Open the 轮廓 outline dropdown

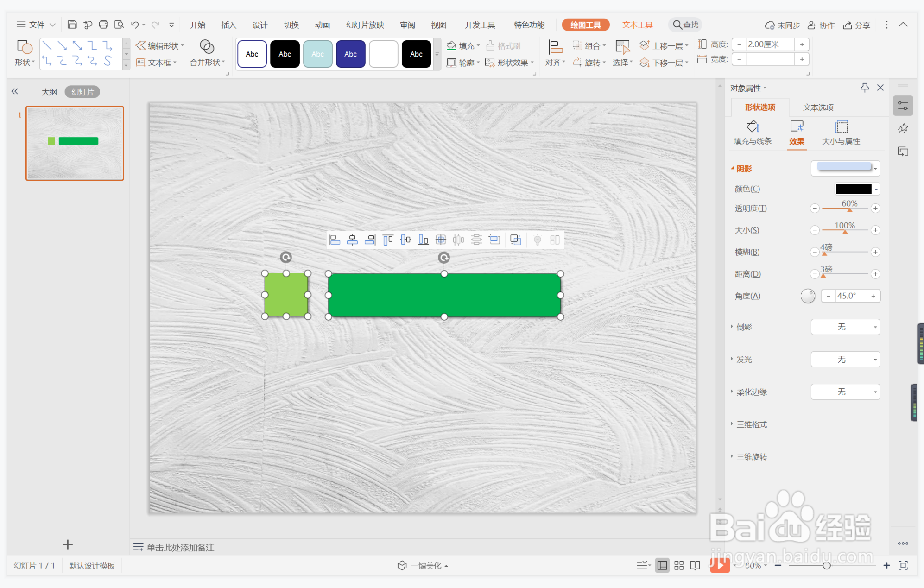(x=463, y=63)
